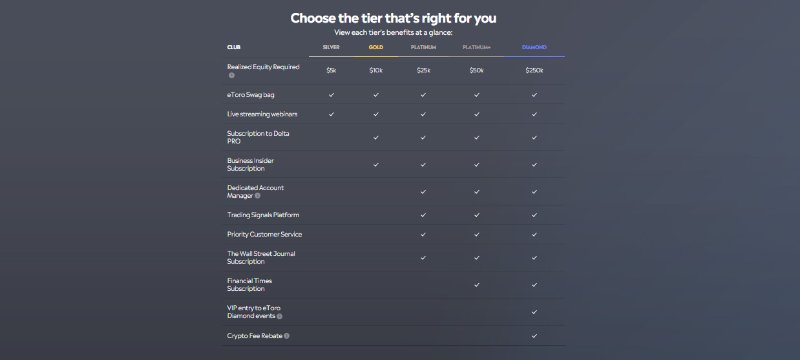Select the Gold tier tab
This screenshot has width=800, height=360.
point(376,47)
